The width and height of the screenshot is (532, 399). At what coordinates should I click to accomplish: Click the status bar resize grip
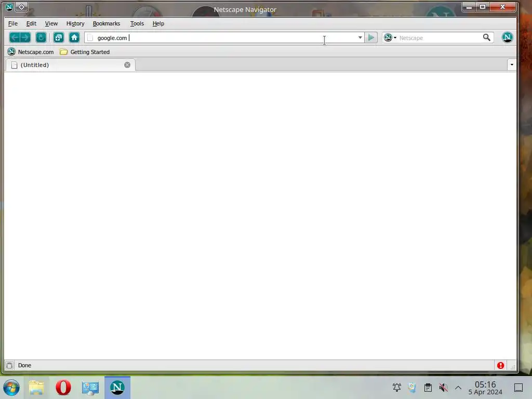pyautogui.click(x=513, y=367)
